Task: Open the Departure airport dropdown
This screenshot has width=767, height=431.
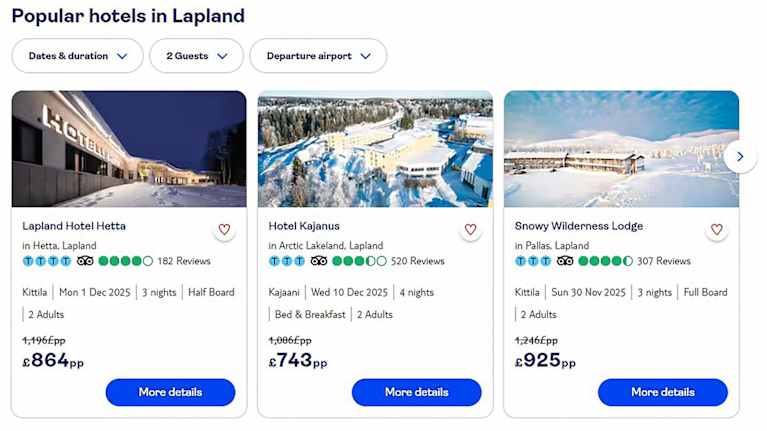Action: (318, 56)
